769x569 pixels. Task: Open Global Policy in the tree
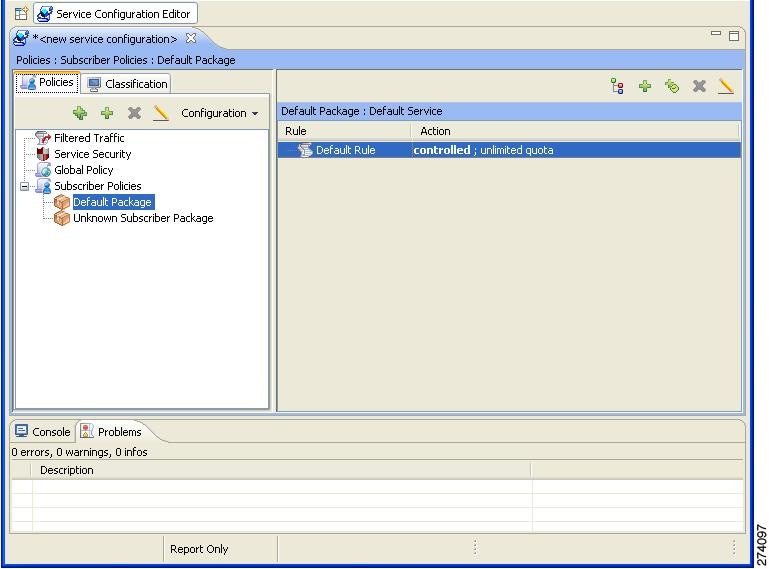[x=83, y=170]
